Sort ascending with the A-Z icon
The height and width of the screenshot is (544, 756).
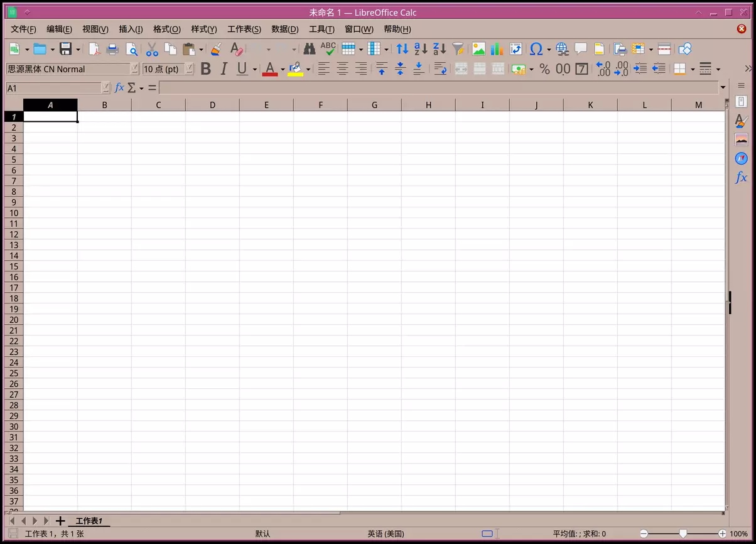[421, 49]
